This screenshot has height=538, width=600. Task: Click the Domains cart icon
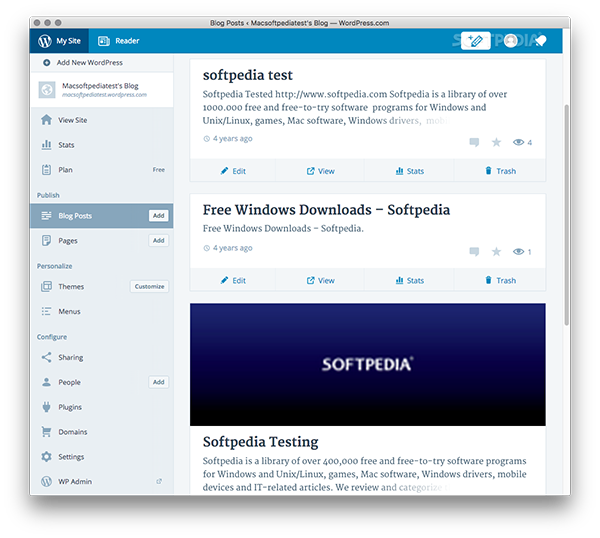pyautogui.click(x=46, y=432)
